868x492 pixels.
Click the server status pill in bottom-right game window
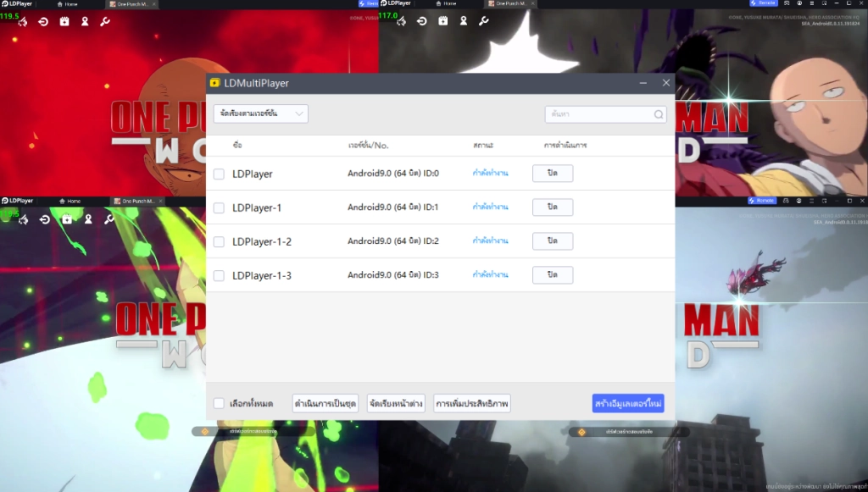629,432
